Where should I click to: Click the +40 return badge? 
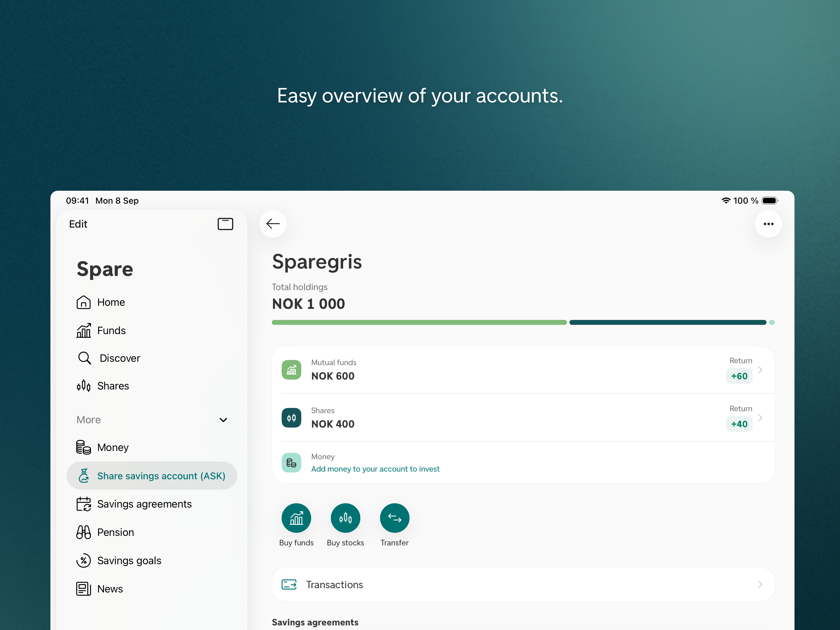(739, 424)
